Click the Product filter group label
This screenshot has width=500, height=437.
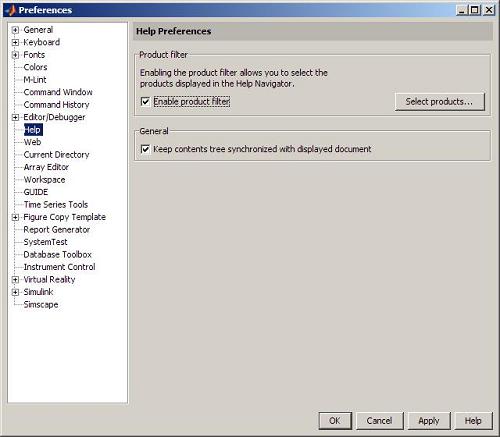(163, 55)
